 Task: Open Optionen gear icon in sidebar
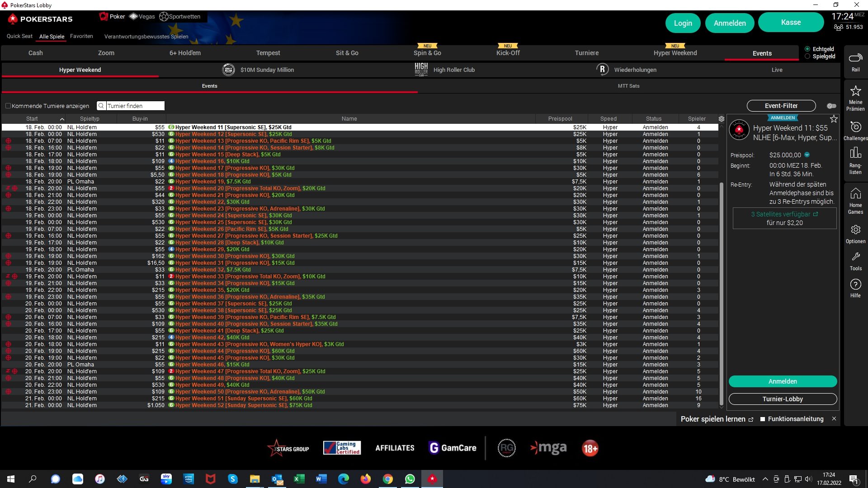pyautogui.click(x=855, y=230)
